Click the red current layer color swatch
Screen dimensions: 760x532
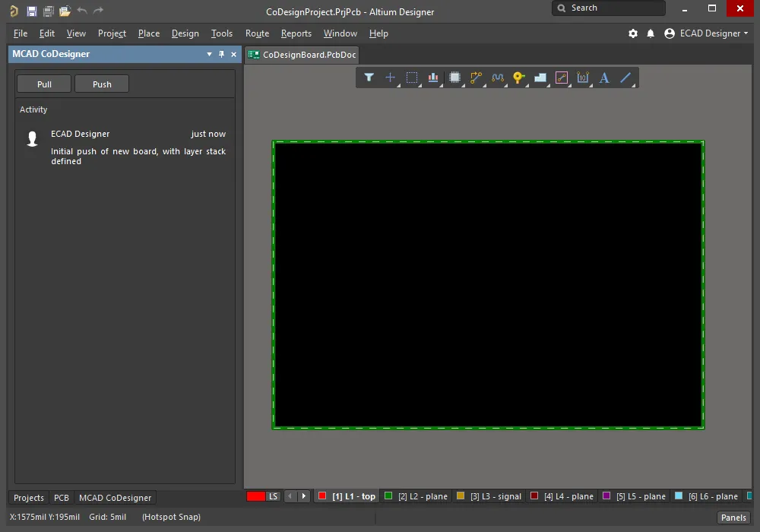256,496
